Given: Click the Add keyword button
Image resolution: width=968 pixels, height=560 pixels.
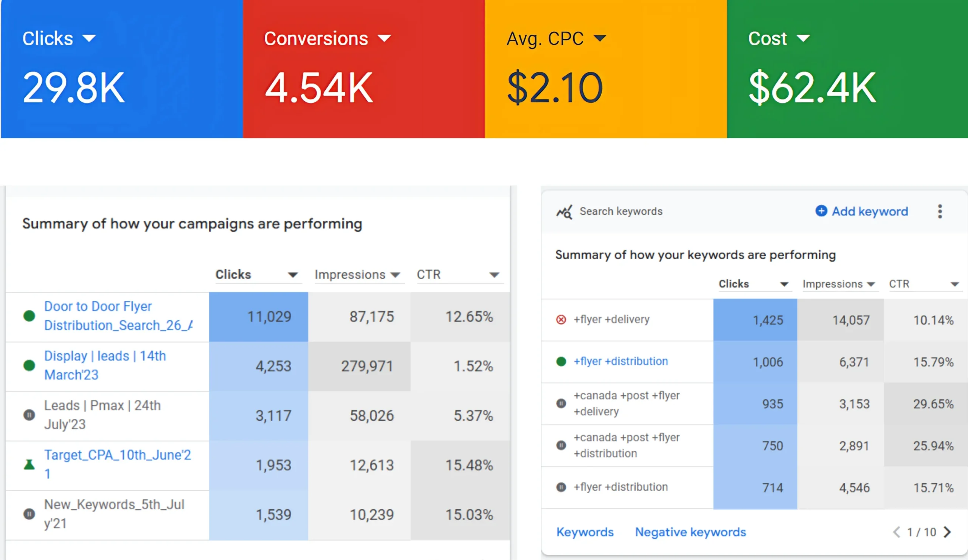Looking at the screenshot, I should pos(862,212).
